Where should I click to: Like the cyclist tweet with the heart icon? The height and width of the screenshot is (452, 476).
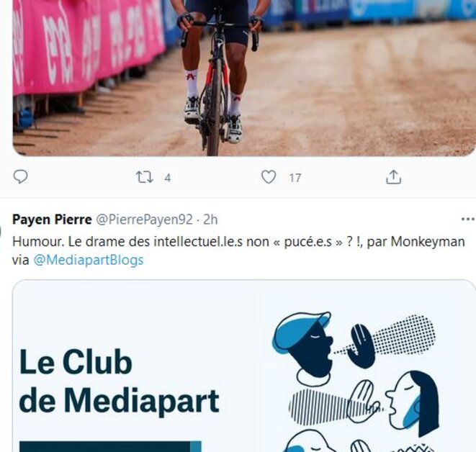[x=269, y=177]
